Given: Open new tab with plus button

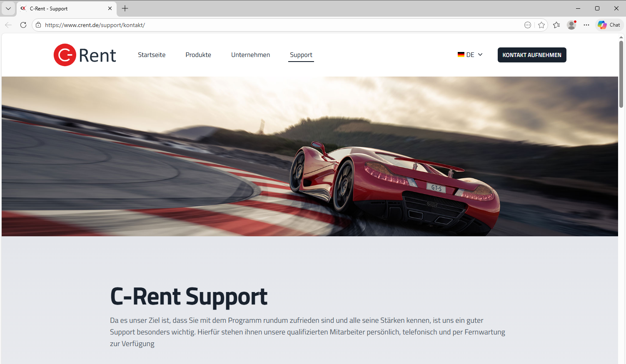Looking at the screenshot, I should point(125,8).
